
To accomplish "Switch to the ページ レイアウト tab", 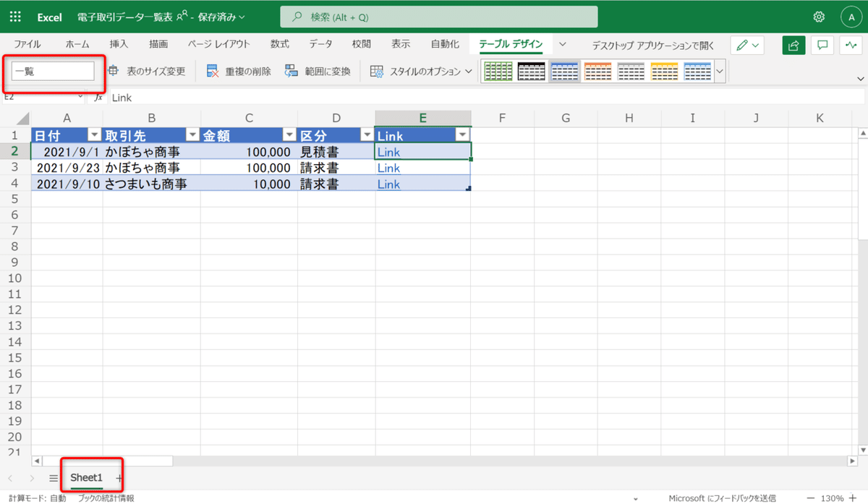I will point(219,44).
